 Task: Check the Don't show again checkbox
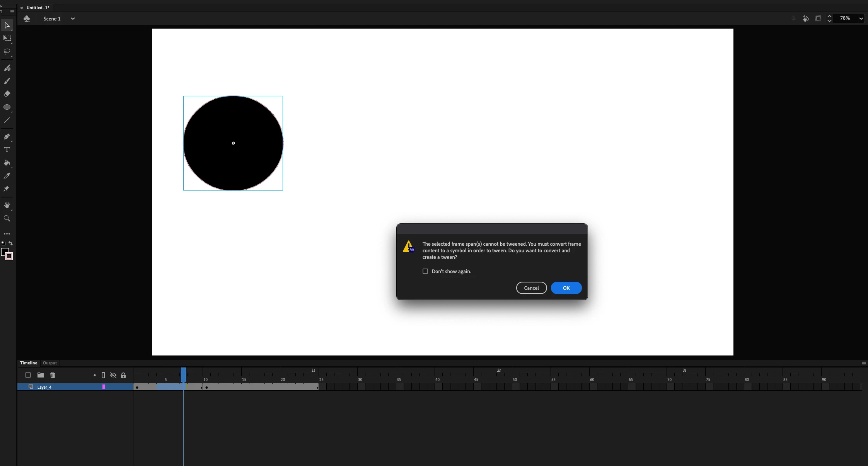click(425, 271)
